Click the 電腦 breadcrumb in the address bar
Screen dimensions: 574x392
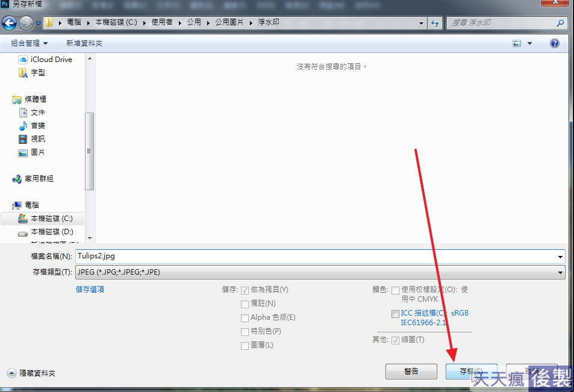74,22
